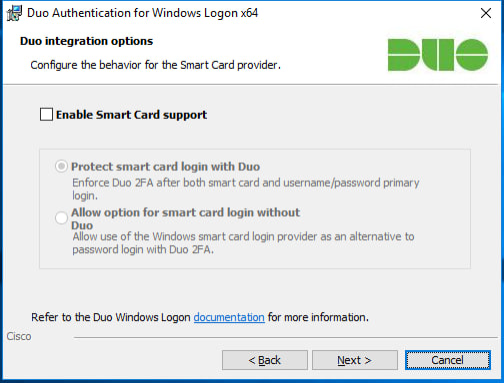Select Allow smart card login without Duo
The height and width of the screenshot is (383, 504).
click(61, 218)
